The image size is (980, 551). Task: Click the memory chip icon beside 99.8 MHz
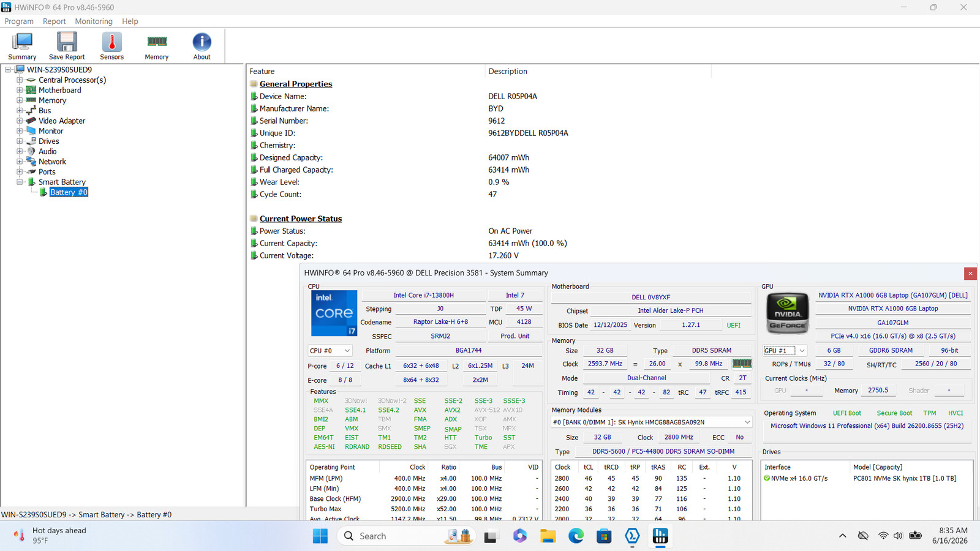pos(742,364)
